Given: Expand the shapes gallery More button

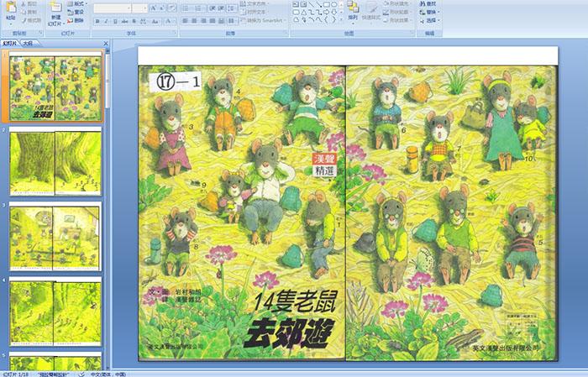Looking at the screenshot, I should click(x=341, y=19).
